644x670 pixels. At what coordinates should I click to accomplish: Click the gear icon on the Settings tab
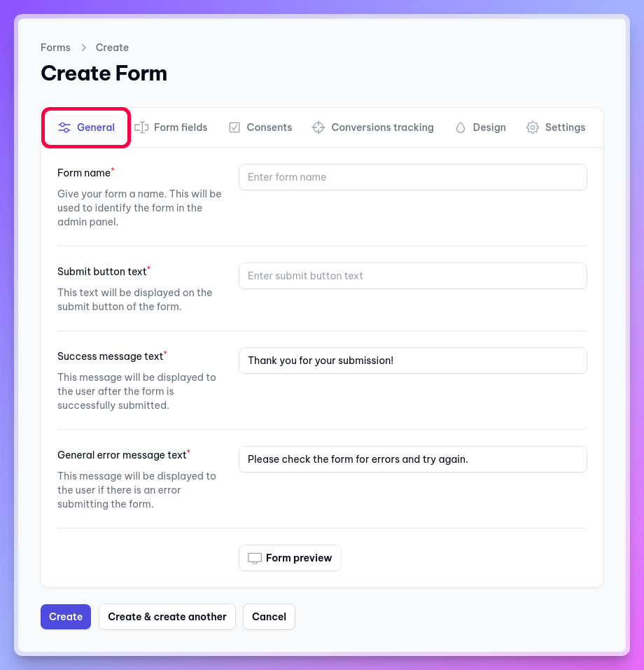[x=533, y=127]
